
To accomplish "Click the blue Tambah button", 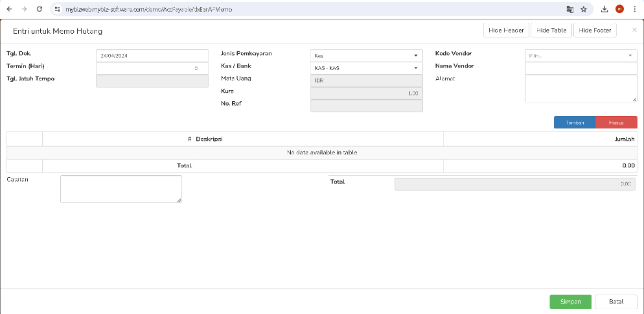I will click(x=575, y=123).
